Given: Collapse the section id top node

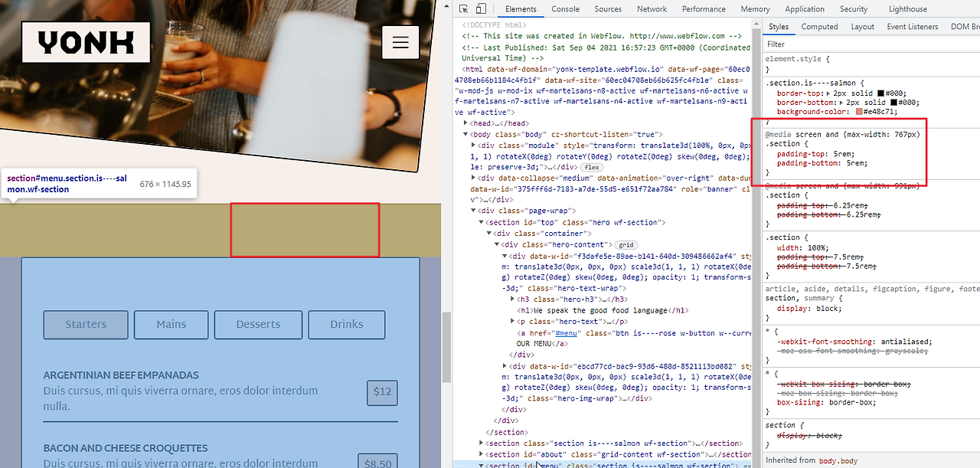Looking at the screenshot, I should pos(482,222).
